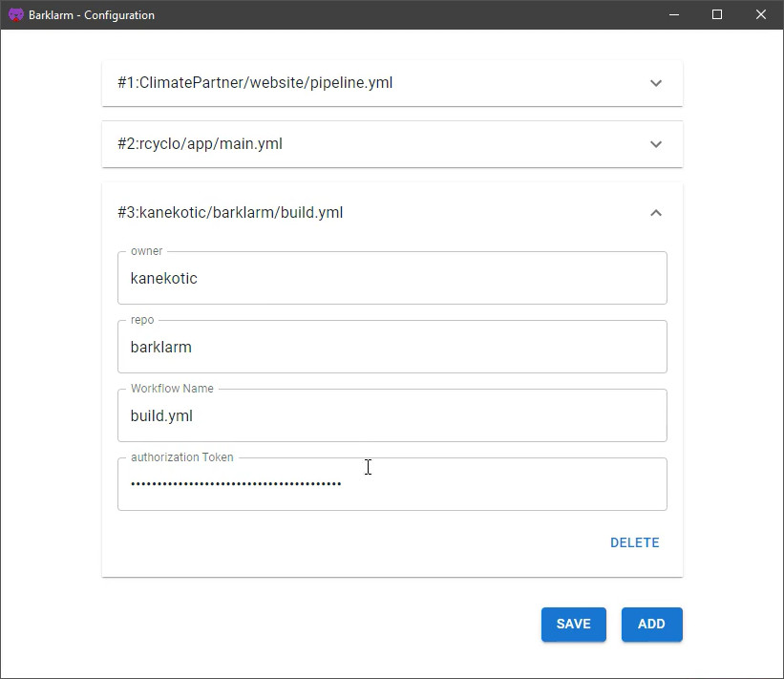This screenshot has width=784, height=679.
Task: Focus the repo field containing barklarm
Action: pos(392,347)
